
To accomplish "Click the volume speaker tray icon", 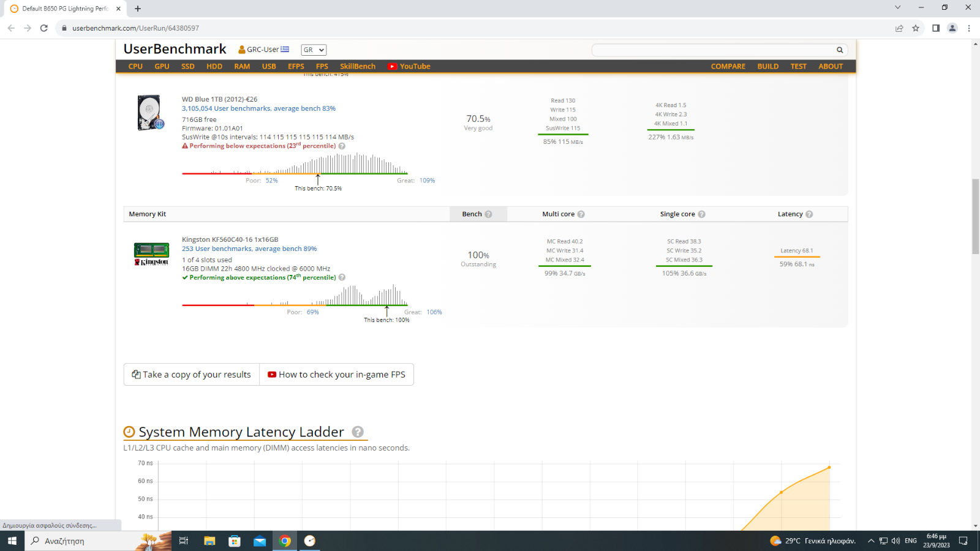I will [895, 541].
